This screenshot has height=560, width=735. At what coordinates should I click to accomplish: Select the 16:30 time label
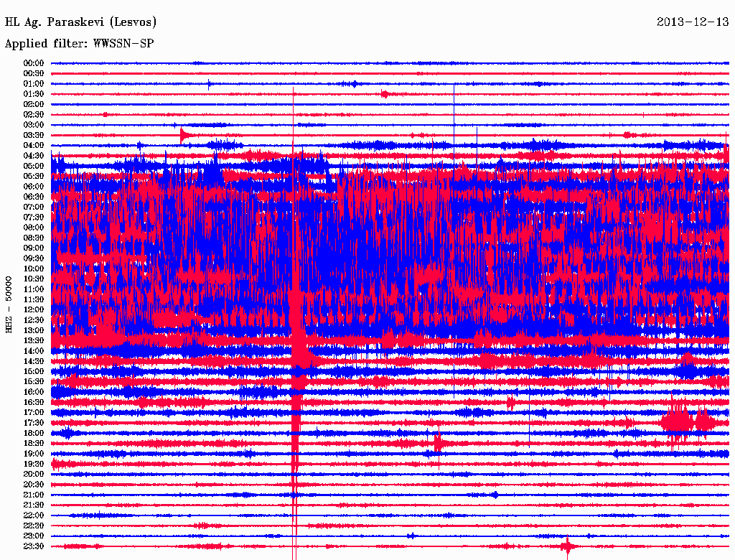34,403
